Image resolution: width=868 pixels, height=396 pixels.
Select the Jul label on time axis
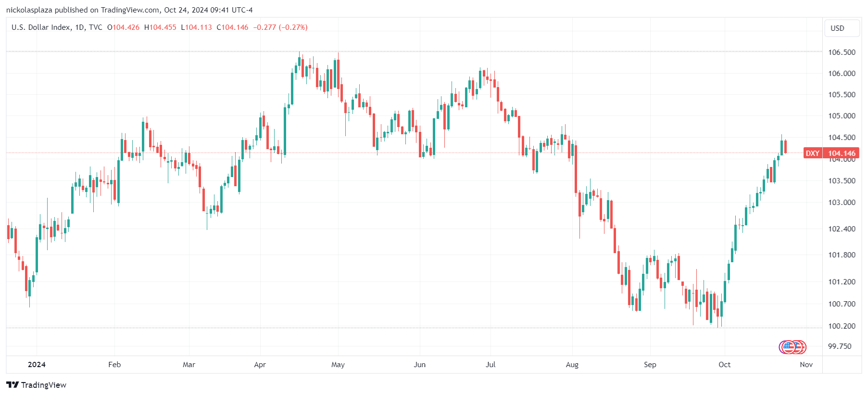[491, 365]
